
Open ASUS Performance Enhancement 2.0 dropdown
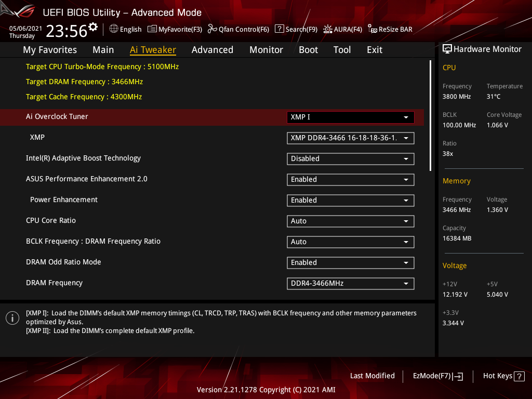[351, 179]
